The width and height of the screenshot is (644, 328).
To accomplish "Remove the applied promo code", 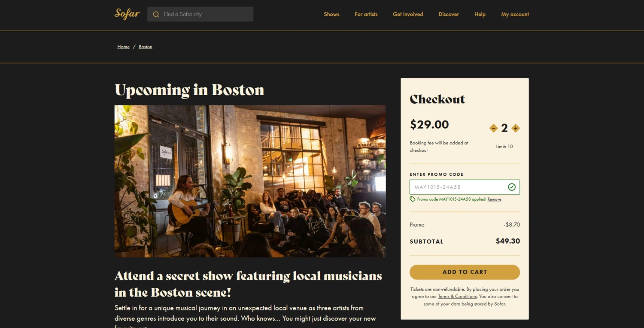I will (494, 199).
